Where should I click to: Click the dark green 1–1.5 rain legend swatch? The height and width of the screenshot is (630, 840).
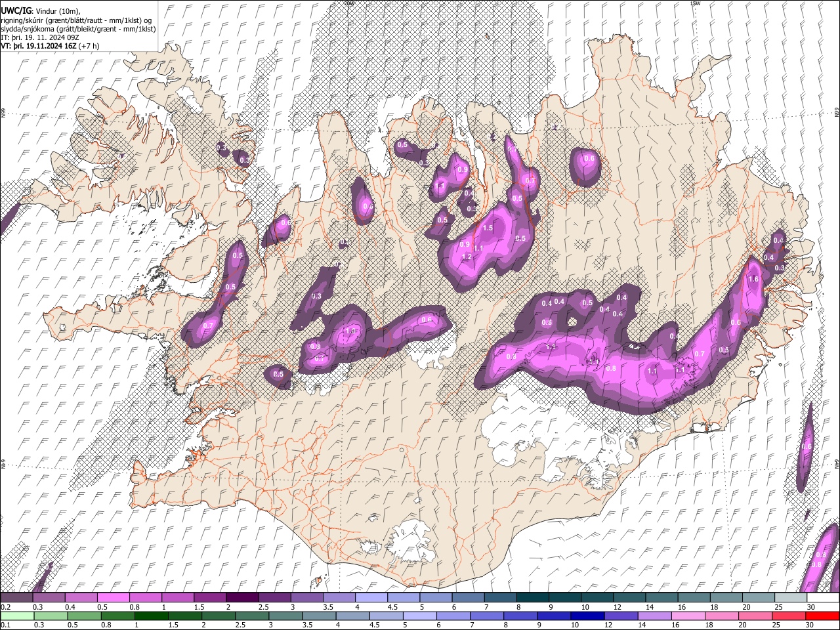point(152,616)
